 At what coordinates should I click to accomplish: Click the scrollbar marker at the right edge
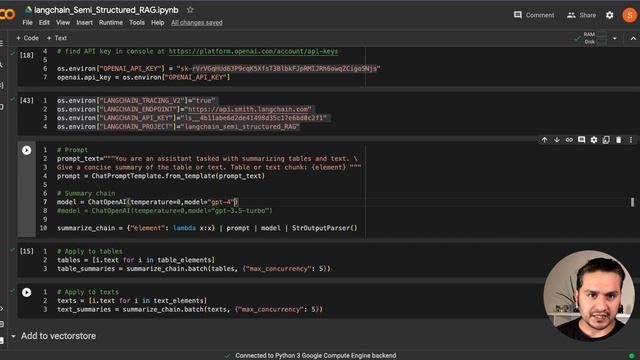tap(632, 202)
